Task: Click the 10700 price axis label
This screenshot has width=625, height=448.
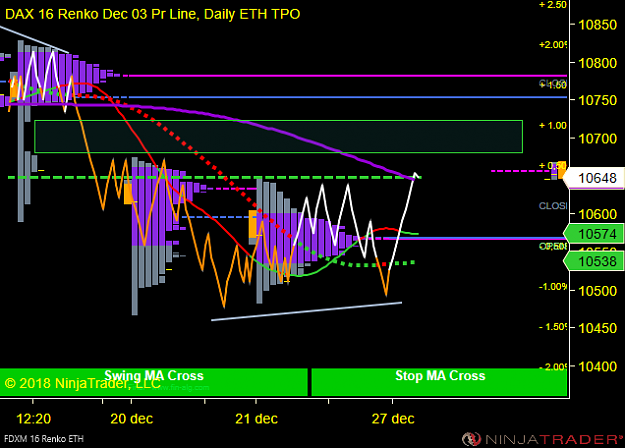Action: pyautogui.click(x=597, y=139)
